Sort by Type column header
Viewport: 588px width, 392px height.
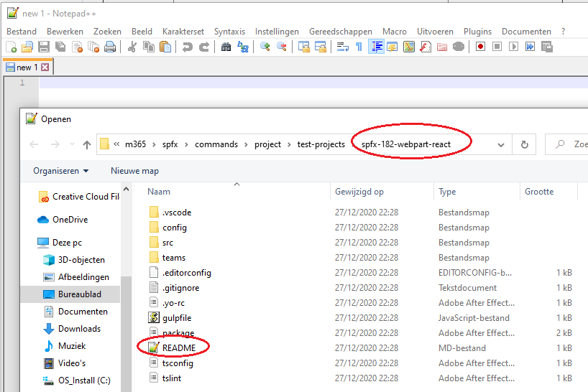pyautogui.click(x=477, y=192)
